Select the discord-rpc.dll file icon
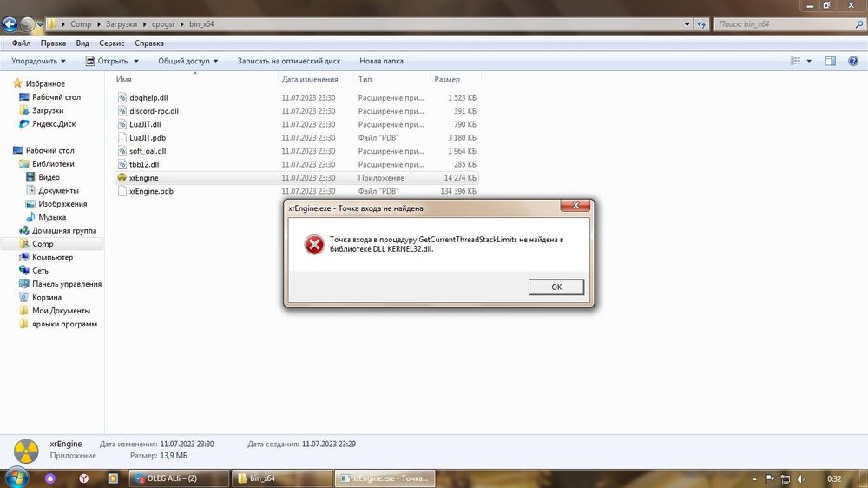 point(122,111)
